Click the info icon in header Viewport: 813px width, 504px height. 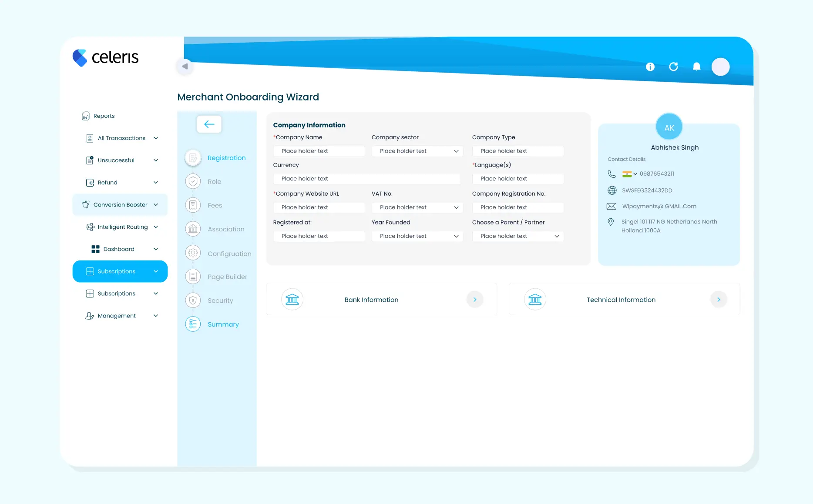[x=650, y=67]
